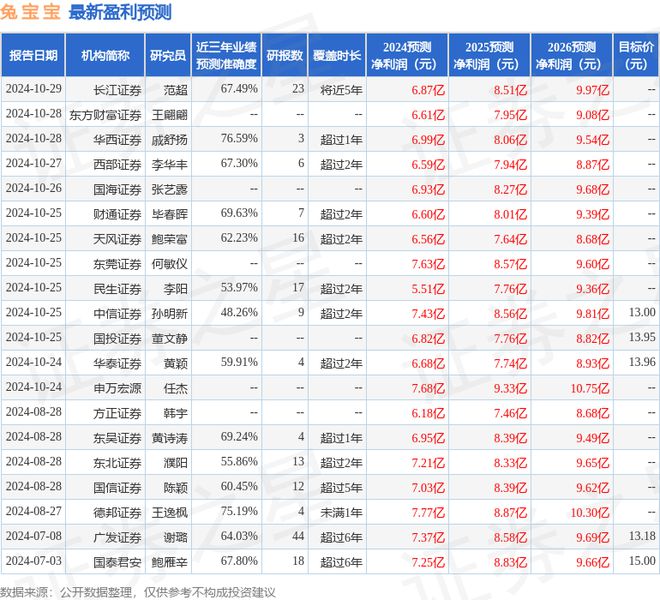Click researcher name 戚舒扬
This screenshot has height=600, width=660.
pyautogui.click(x=169, y=139)
